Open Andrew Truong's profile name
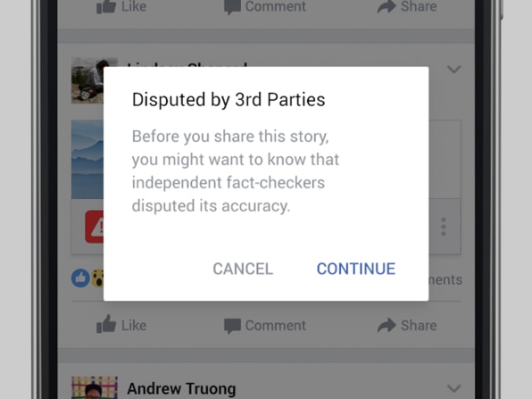532x399 pixels. click(x=181, y=389)
